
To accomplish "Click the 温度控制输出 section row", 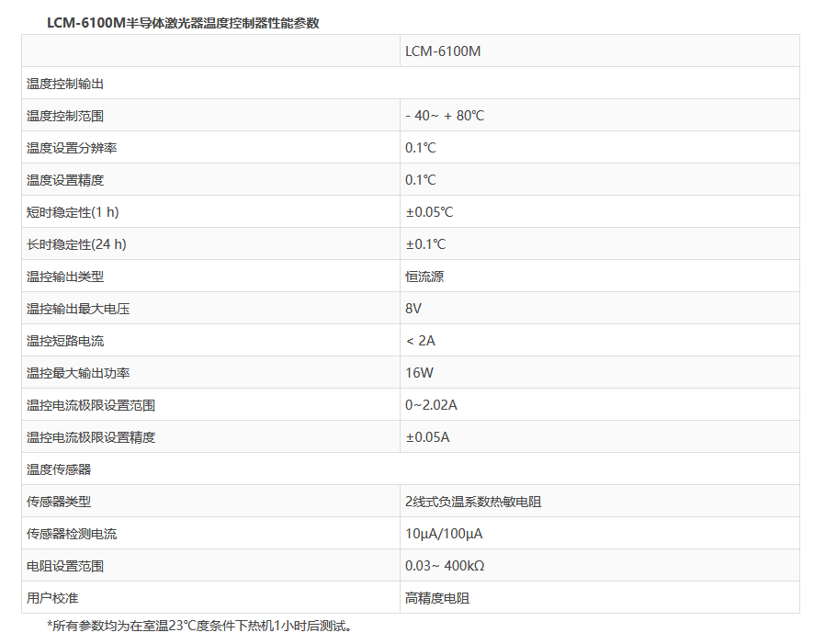I will pyautogui.click(x=65, y=84).
